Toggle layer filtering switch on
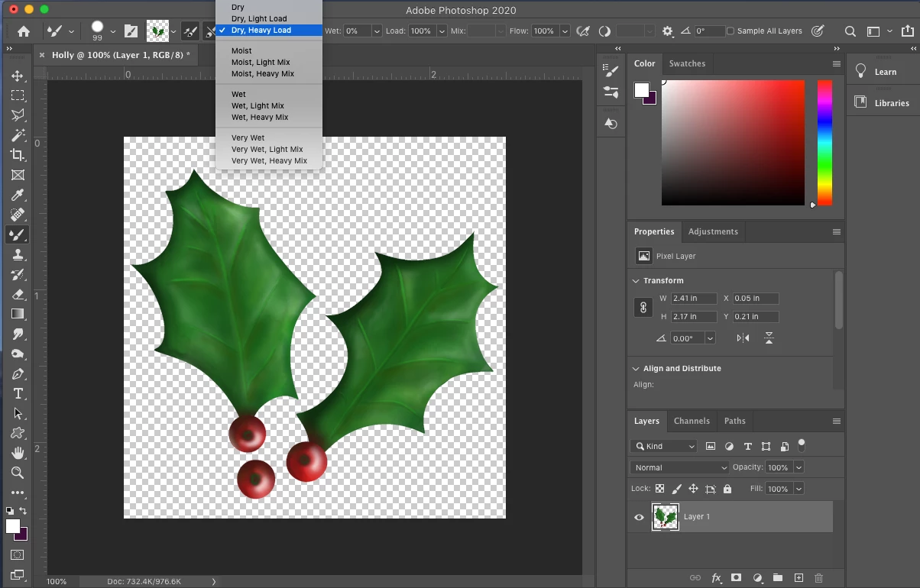The height and width of the screenshot is (588, 920). (802, 444)
